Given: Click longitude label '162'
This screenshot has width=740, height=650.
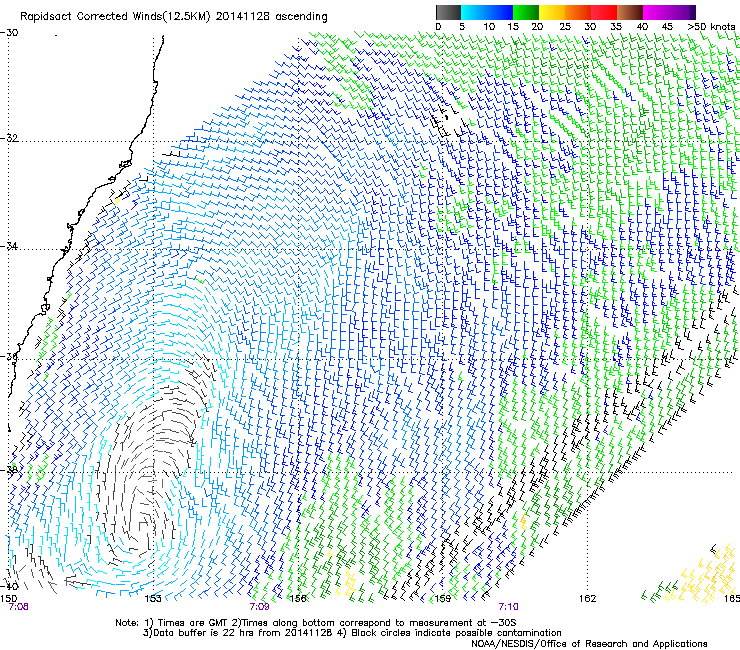Looking at the screenshot, I should (x=588, y=599).
